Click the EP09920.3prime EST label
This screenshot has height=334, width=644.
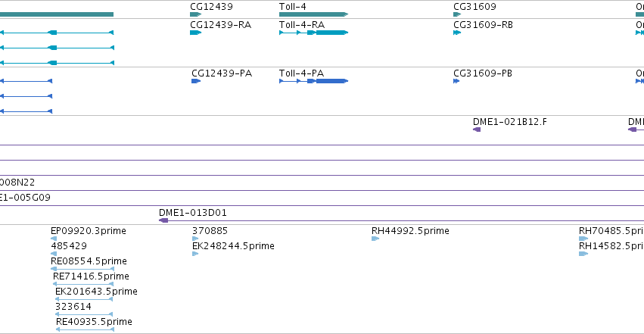pos(89,230)
